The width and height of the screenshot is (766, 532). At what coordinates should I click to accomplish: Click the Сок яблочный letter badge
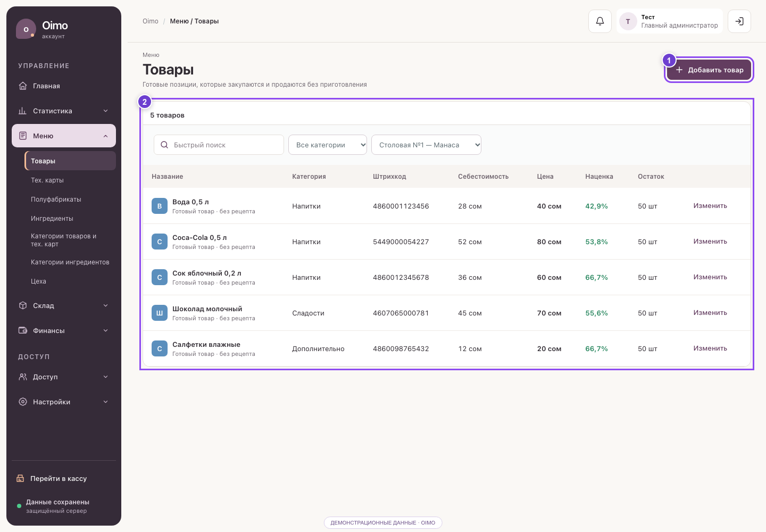coord(160,277)
